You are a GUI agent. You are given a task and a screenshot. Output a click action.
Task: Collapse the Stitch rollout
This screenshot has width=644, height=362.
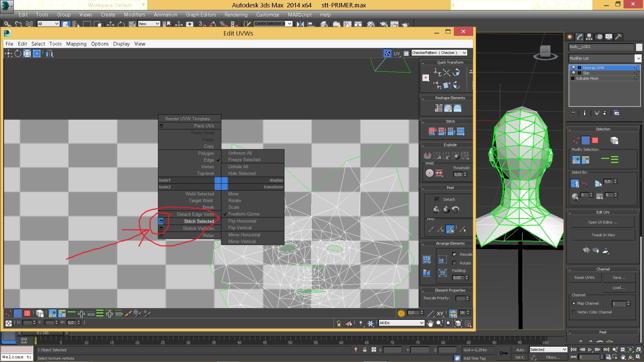(x=423, y=121)
